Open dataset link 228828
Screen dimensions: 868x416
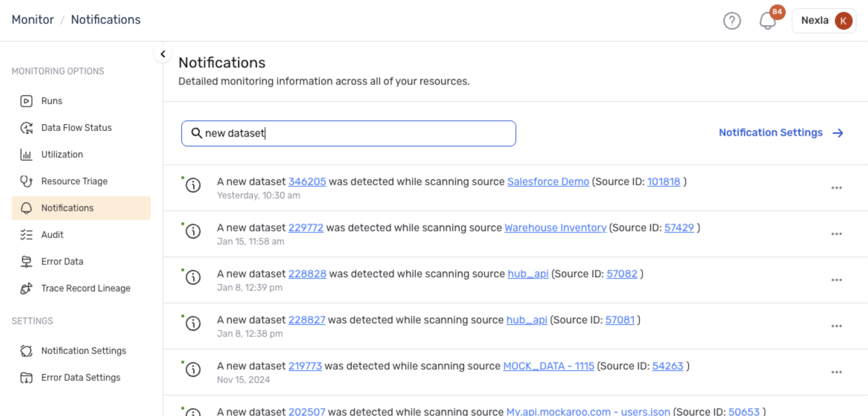(x=307, y=274)
